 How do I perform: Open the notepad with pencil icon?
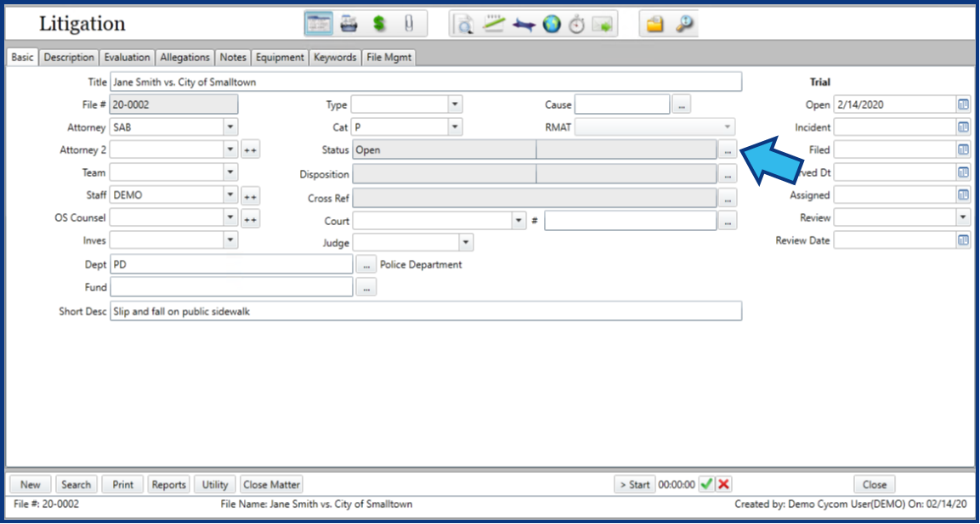pyautogui.click(x=495, y=25)
